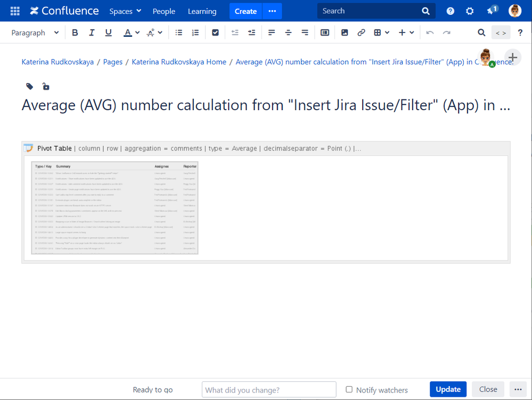Open editor help question mark
Screen dimensions: 532x400
click(520, 32)
